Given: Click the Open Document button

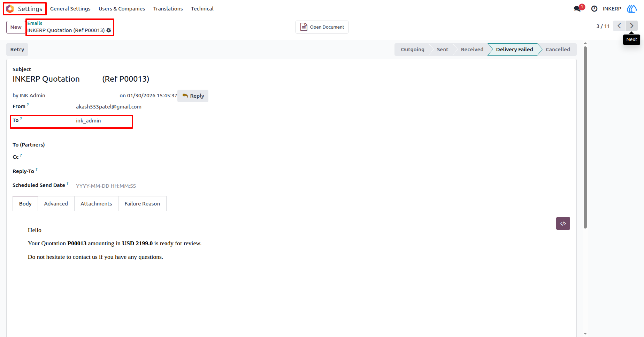Looking at the screenshot, I should pyautogui.click(x=322, y=27).
